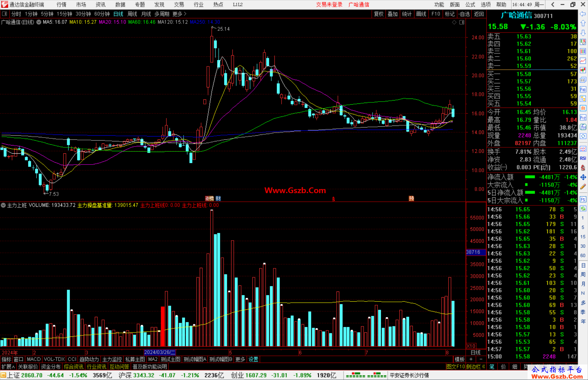The height and width of the screenshot is (380, 588).
Task: Click the 预 marker below the chart
Action: 411,199
